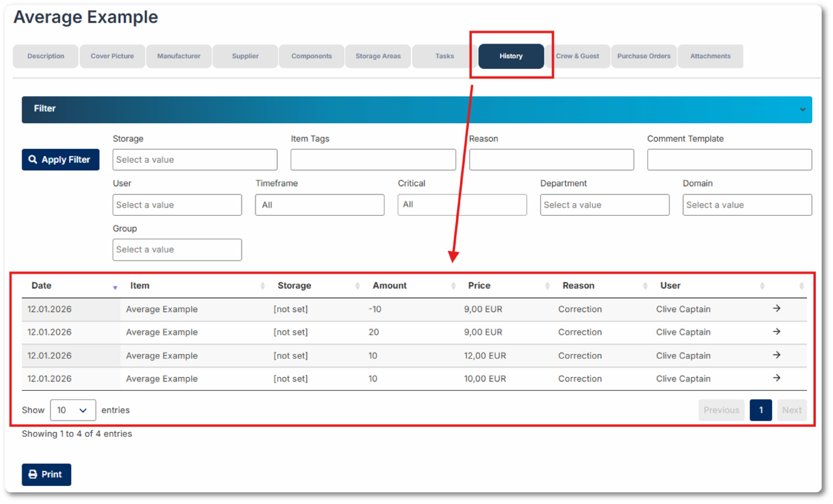Open the Timeframe dropdown set to All
Screen dimensions: 833x504
(320, 205)
